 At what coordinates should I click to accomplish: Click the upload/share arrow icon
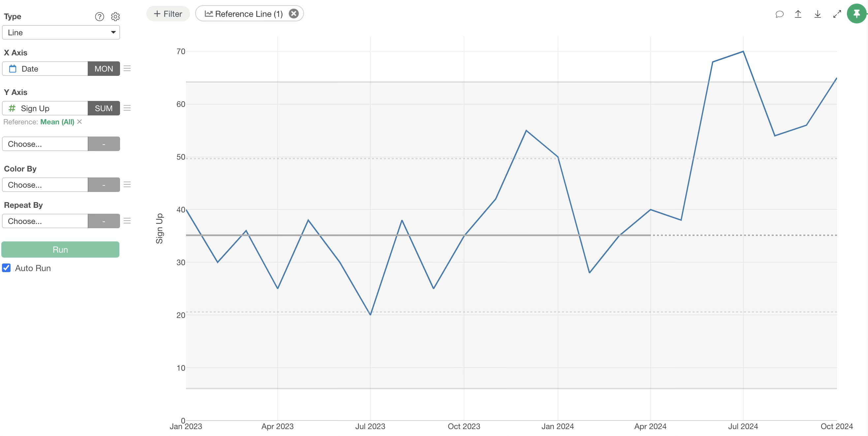point(797,14)
